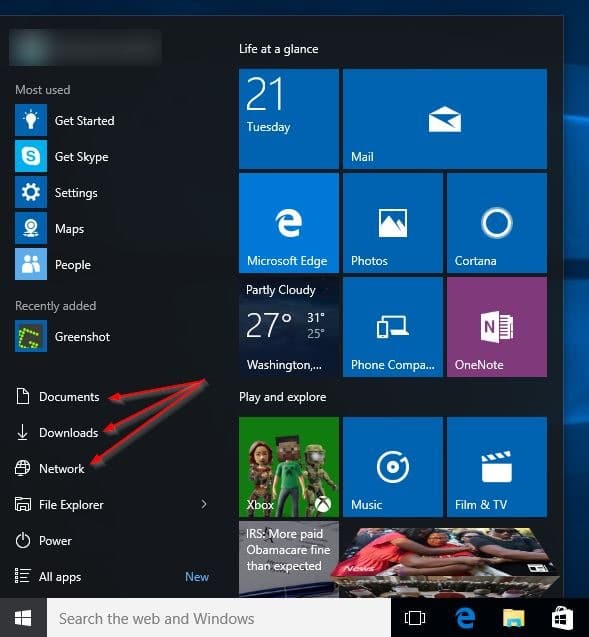The width and height of the screenshot is (589, 637).
Task: Open the Network shortcut
Action: pos(50,468)
